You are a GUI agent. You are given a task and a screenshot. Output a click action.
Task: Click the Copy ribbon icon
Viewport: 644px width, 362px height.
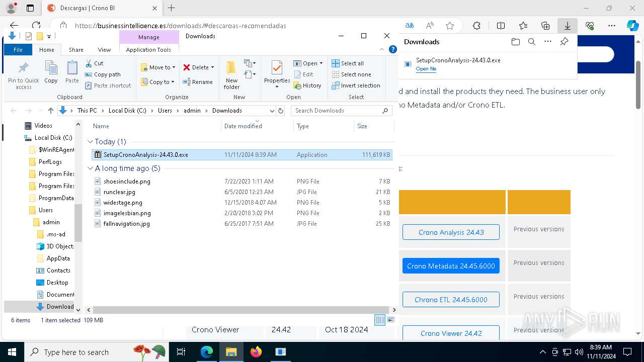tap(51, 72)
